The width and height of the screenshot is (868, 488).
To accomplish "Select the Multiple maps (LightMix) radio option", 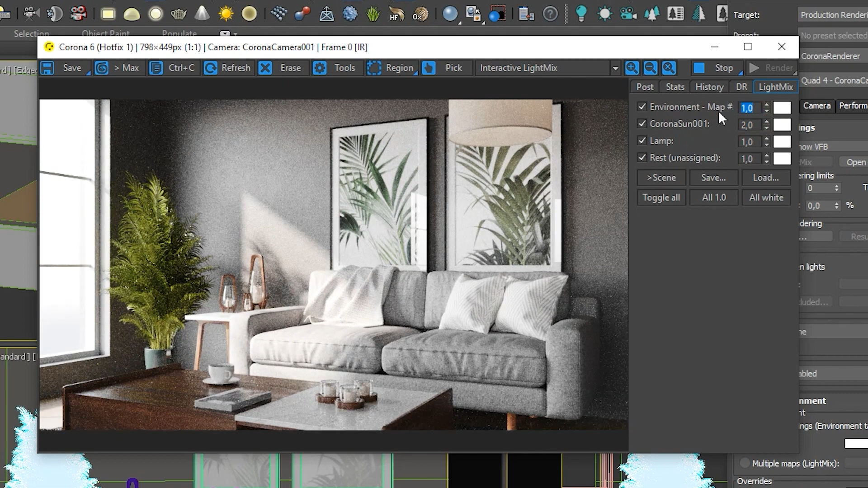I will coord(745,463).
